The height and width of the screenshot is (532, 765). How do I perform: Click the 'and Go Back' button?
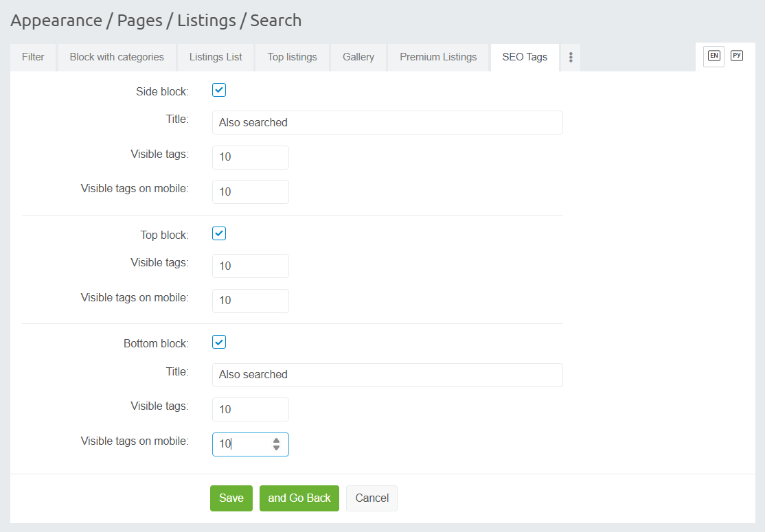[x=299, y=498]
